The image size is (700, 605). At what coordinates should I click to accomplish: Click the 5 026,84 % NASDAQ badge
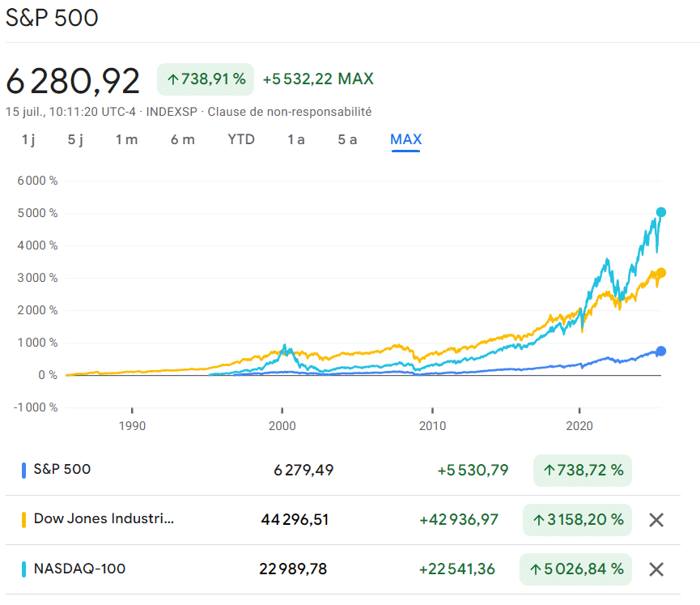pyautogui.click(x=576, y=569)
